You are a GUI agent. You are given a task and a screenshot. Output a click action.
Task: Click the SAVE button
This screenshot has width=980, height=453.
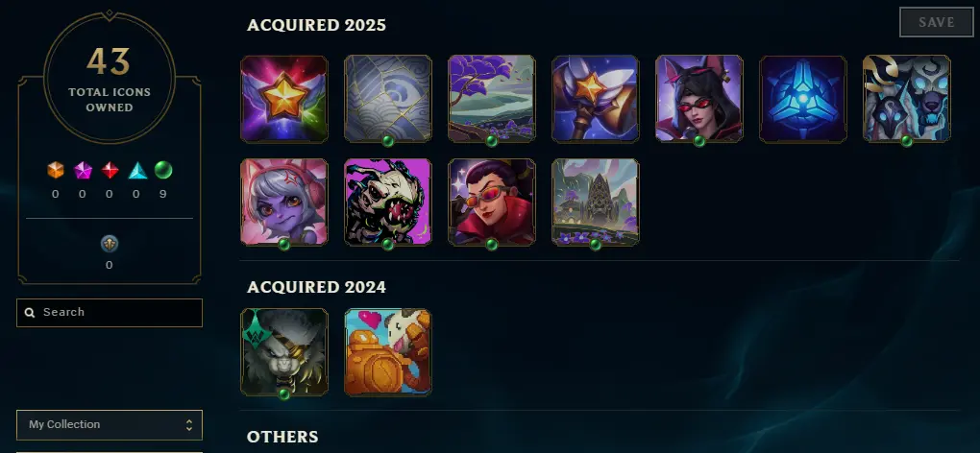coord(936,22)
